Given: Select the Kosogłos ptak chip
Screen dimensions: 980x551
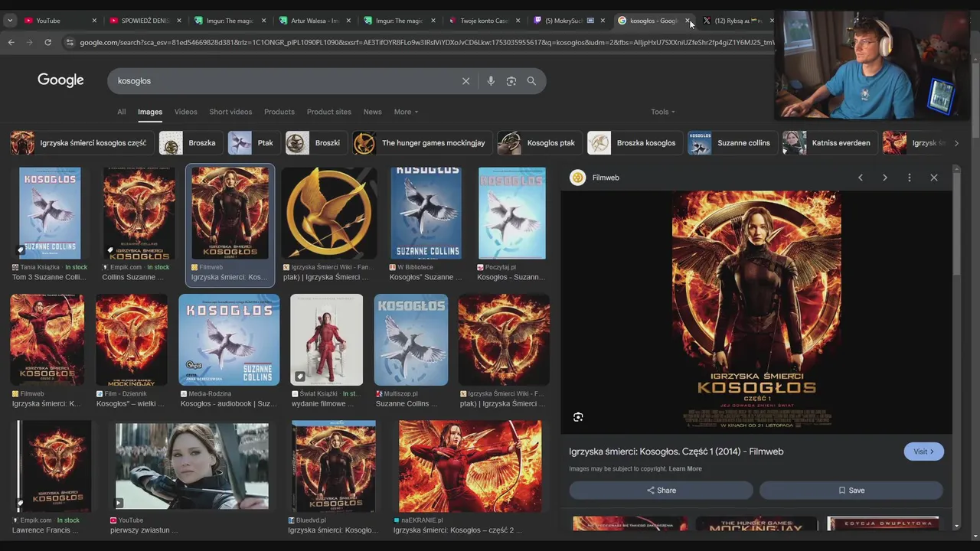Looking at the screenshot, I should coord(538,143).
